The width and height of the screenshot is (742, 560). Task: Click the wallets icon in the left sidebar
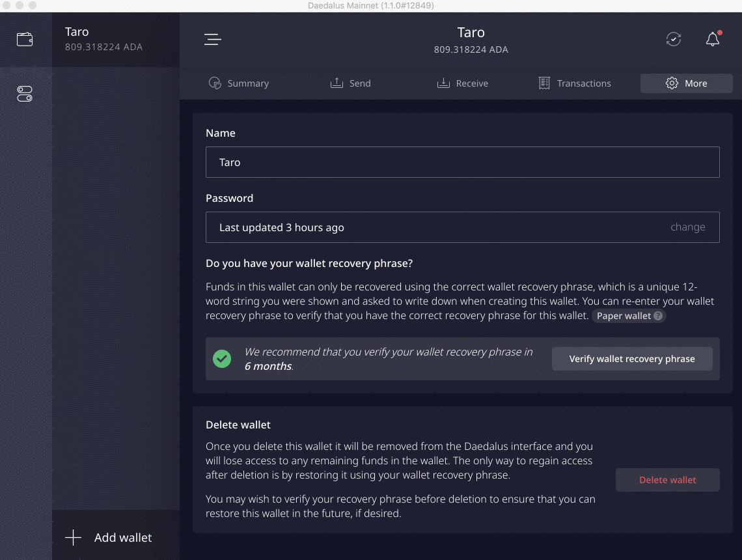click(x=25, y=39)
